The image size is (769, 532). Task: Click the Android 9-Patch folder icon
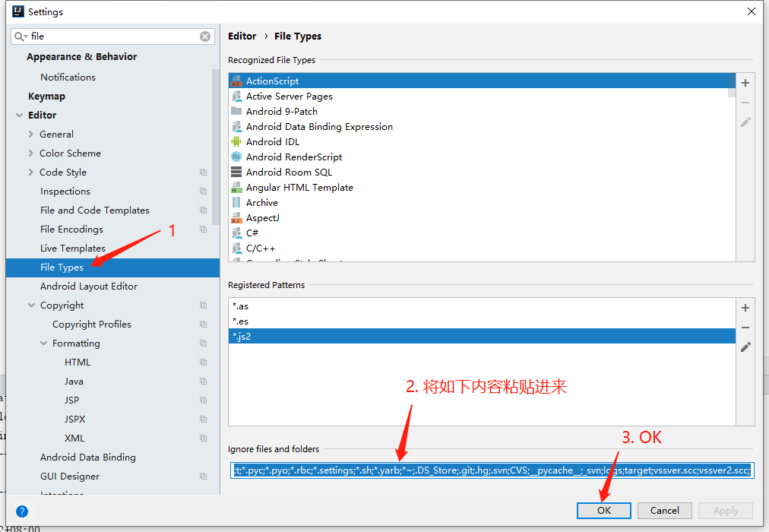[x=236, y=111]
